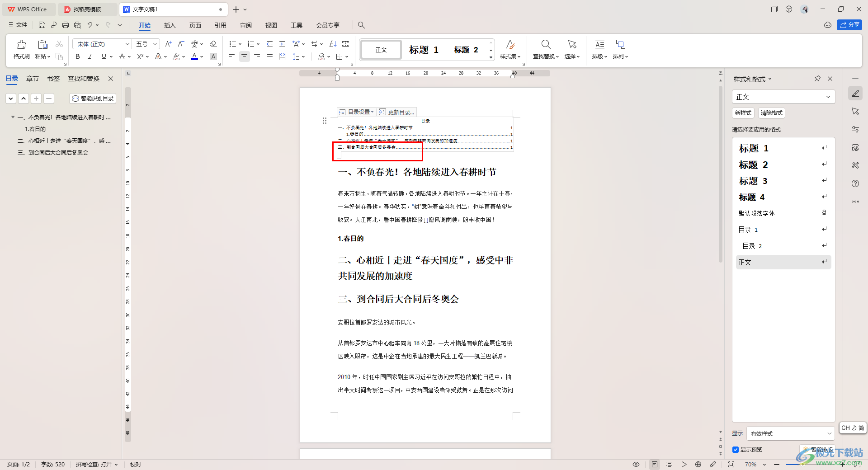Click the Paste clipboard icon
The height and width of the screenshot is (470, 868).
point(42,44)
